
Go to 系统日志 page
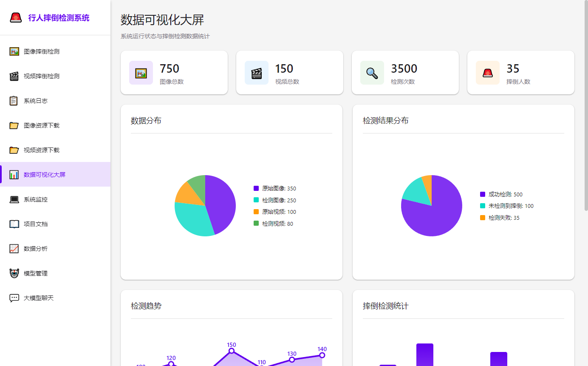click(55, 101)
